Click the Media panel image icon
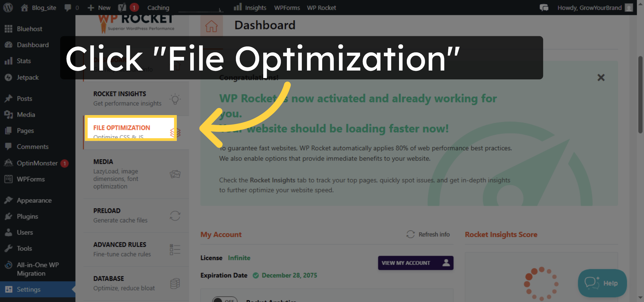The image size is (644, 302). pos(175,174)
